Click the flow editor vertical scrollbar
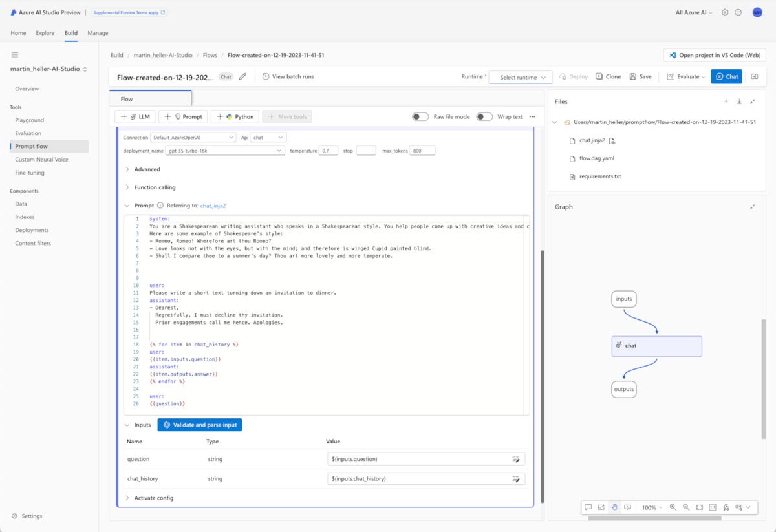Screen dimensions: 776x532 [x=543, y=375]
